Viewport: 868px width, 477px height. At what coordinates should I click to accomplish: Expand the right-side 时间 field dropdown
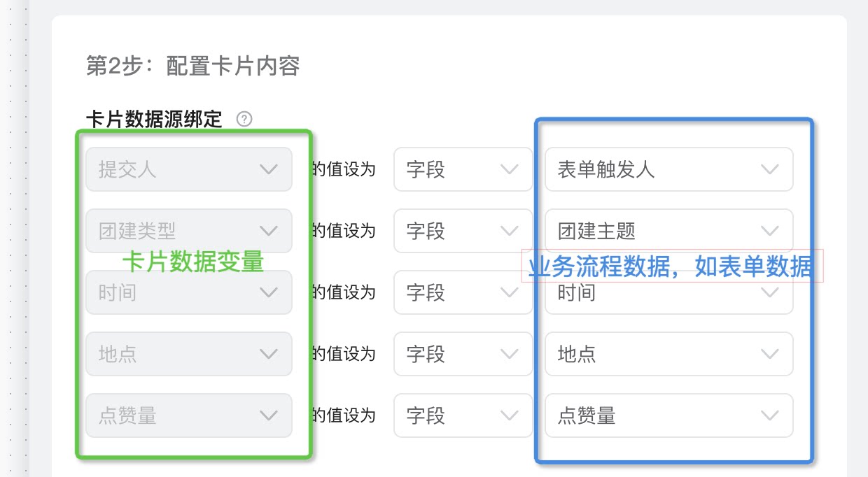point(669,292)
